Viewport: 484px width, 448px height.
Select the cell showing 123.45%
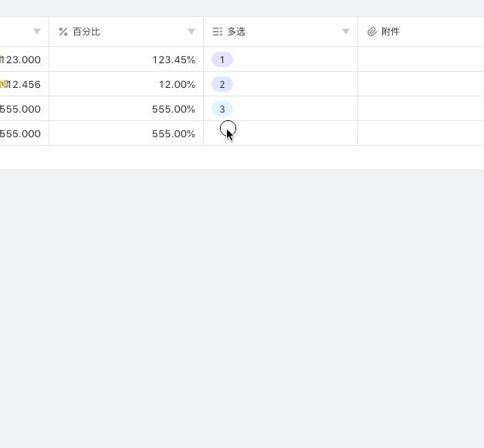click(x=127, y=59)
